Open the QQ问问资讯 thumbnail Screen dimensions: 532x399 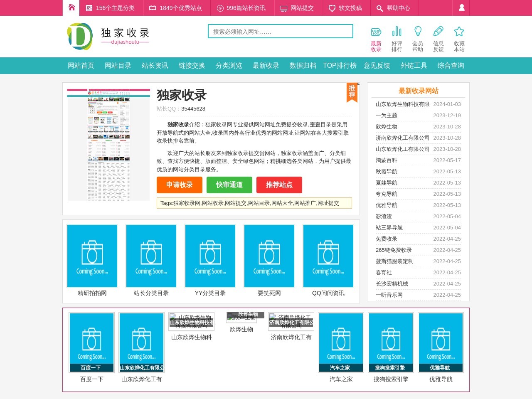coord(328,256)
